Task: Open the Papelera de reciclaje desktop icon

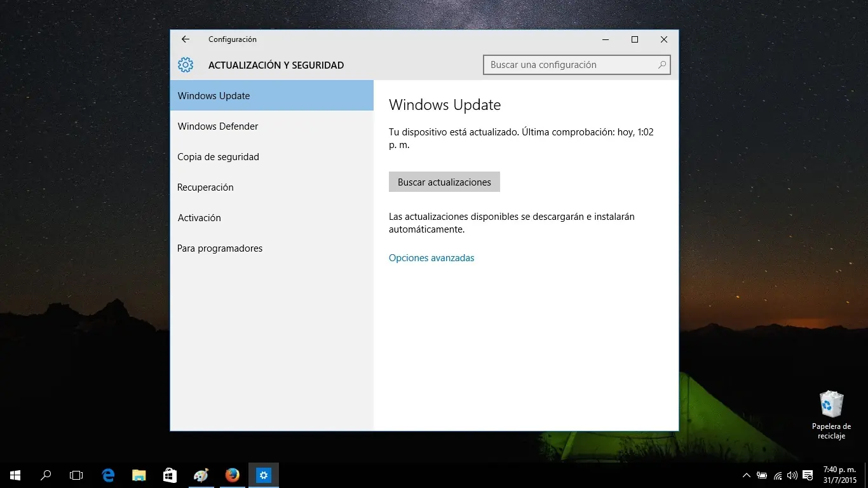Action: (x=831, y=415)
